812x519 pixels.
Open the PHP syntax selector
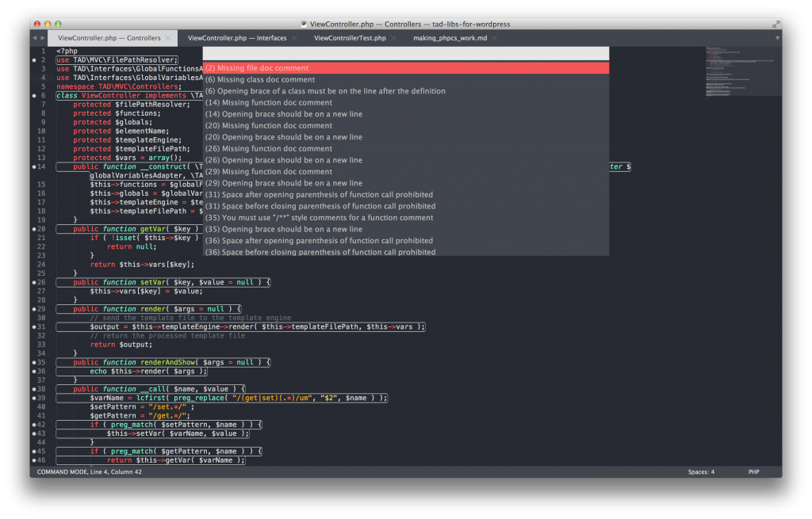point(753,472)
